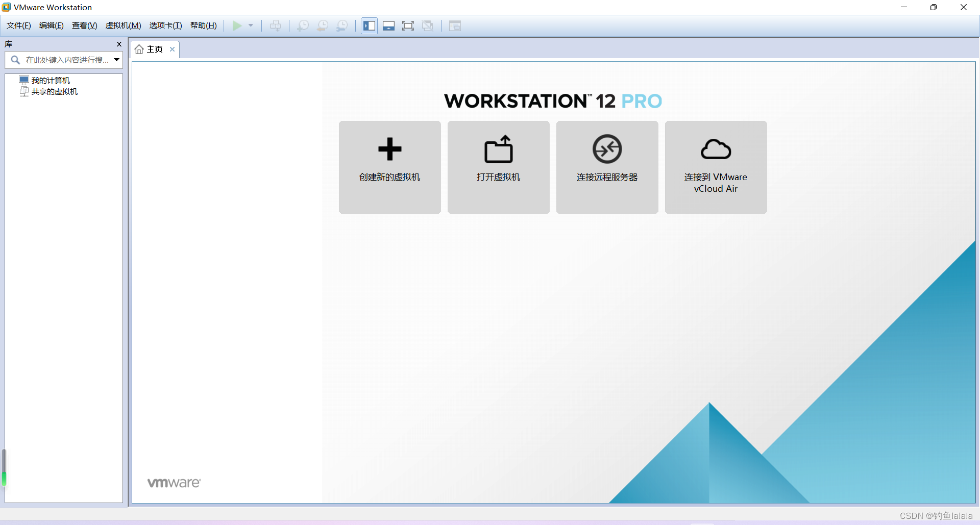The height and width of the screenshot is (525, 980).
Task: Open the power options dropdown arrow
Action: [251, 26]
